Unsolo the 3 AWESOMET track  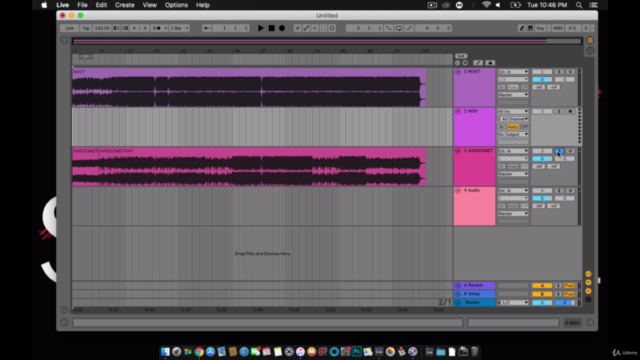click(559, 151)
